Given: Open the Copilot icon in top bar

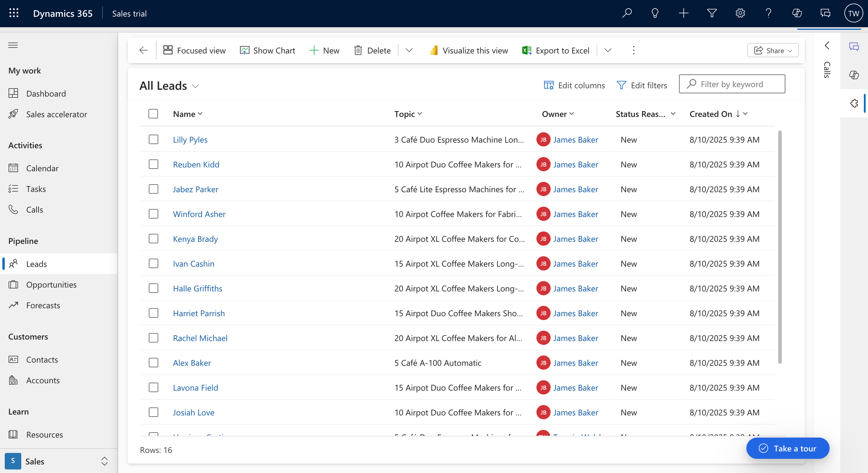Looking at the screenshot, I should click(x=797, y=13).
